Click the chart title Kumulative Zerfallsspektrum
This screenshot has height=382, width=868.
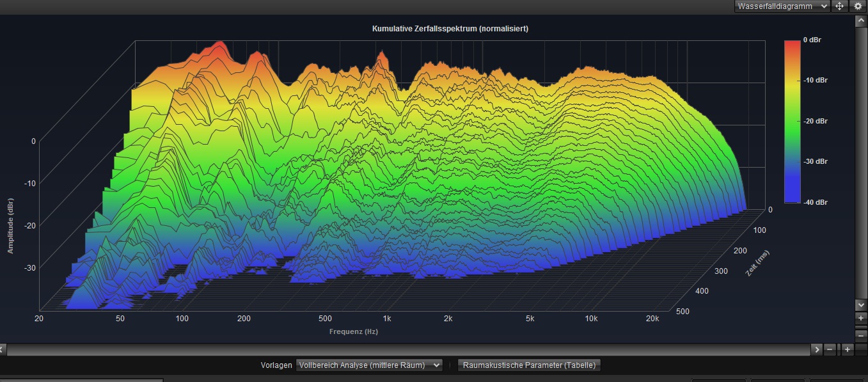point(450,29)
